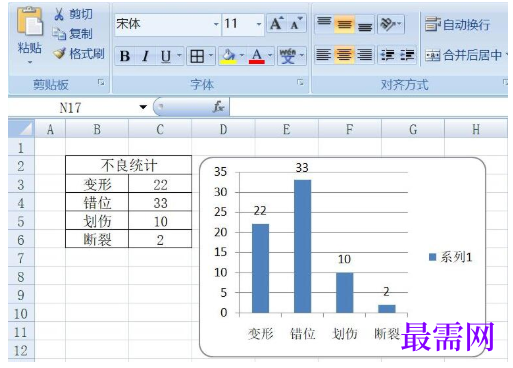
Task: Click the cell borders icon
Action: click(197, 56)
